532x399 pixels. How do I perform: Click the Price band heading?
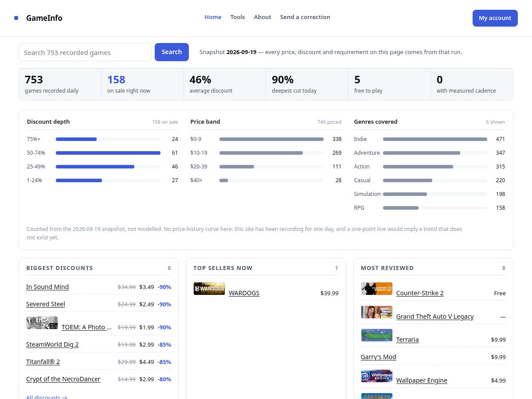coord(205,121)
